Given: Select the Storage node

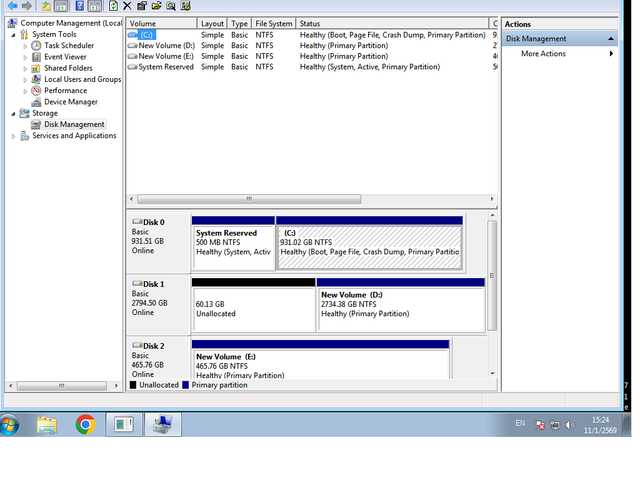Looking at the screenshot, I should point(45,113).
